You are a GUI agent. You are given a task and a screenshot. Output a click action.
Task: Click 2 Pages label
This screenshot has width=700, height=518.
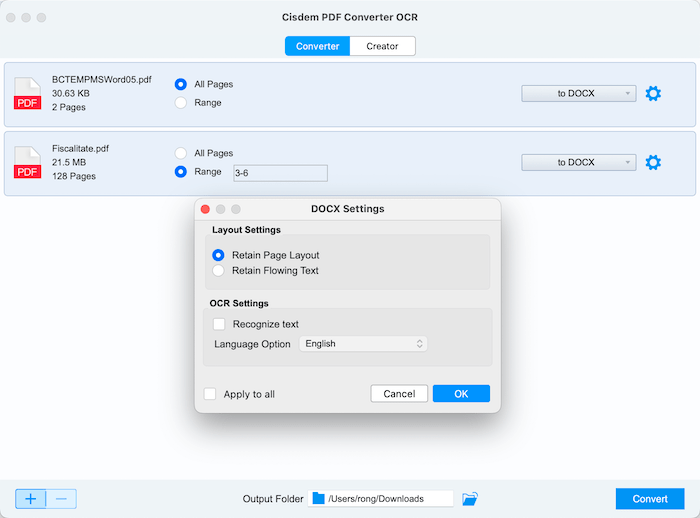pos(69,107)
